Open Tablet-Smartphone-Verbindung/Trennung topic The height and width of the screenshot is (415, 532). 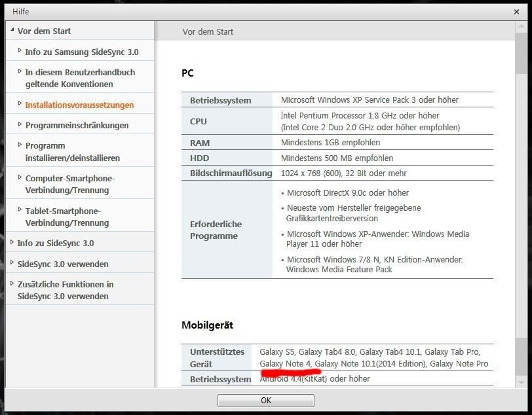coord(67,217)
